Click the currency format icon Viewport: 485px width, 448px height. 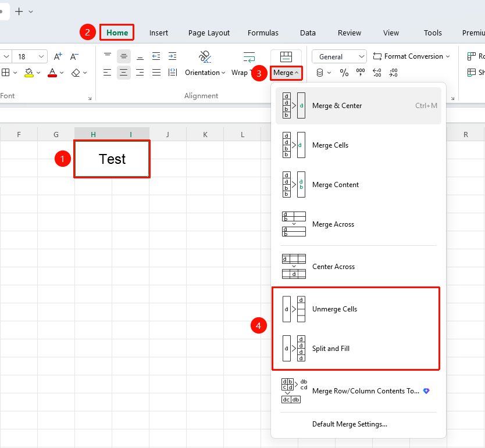320,73
